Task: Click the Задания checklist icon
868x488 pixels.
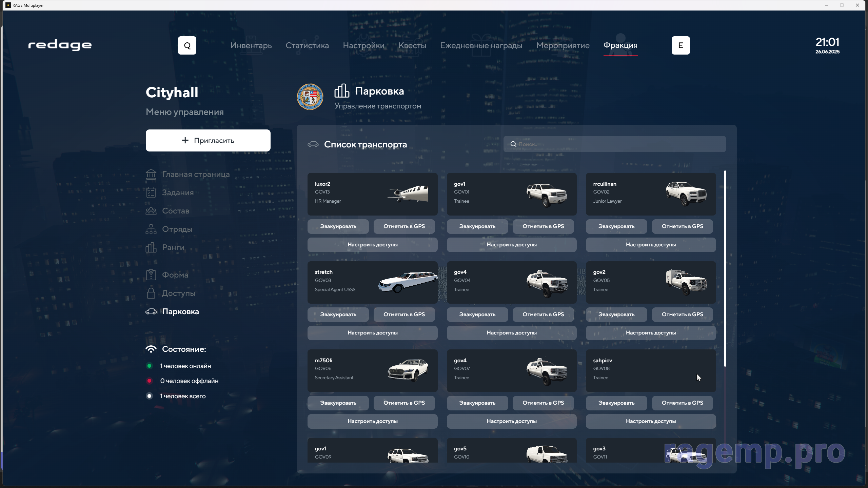Action: [151, 192]
